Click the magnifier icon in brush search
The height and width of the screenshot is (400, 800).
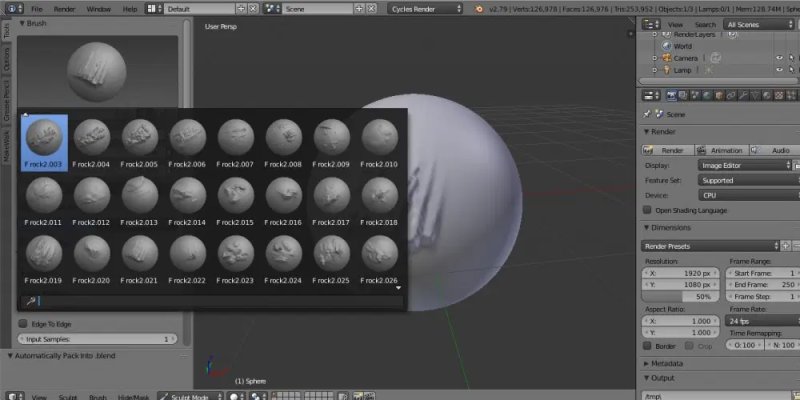tap(30, 302)
